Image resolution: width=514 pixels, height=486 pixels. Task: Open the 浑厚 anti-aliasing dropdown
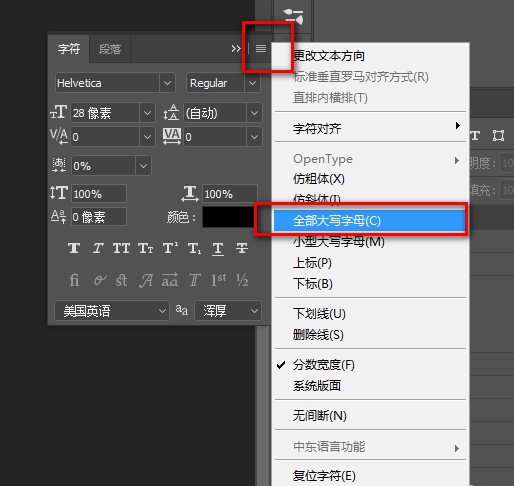click(x=228, y=311)
